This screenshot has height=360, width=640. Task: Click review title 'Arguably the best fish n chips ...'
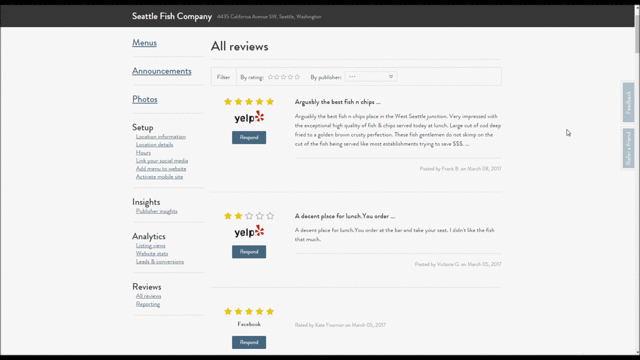[x=338, y=102]
